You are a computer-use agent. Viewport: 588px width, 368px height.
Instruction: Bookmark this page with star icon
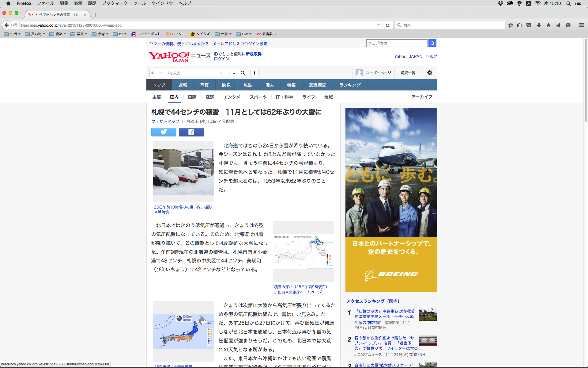[x=511, y=25]
